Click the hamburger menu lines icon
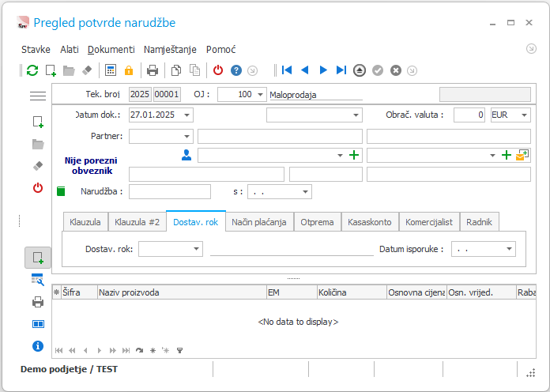The height and width of the screenshot is (392, 550). [x=38, y=96]
